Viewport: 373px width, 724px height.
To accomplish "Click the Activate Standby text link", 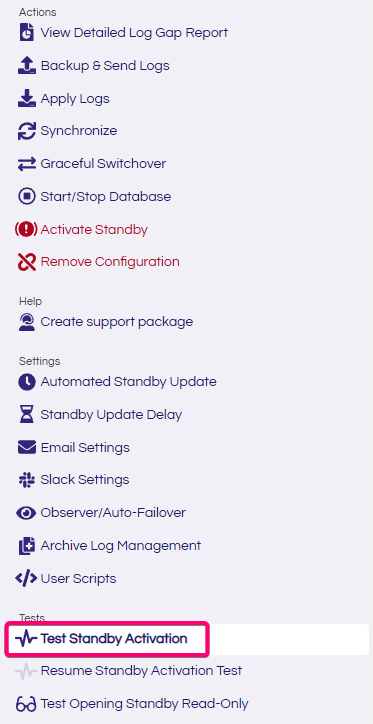I will tap(94, 229).
